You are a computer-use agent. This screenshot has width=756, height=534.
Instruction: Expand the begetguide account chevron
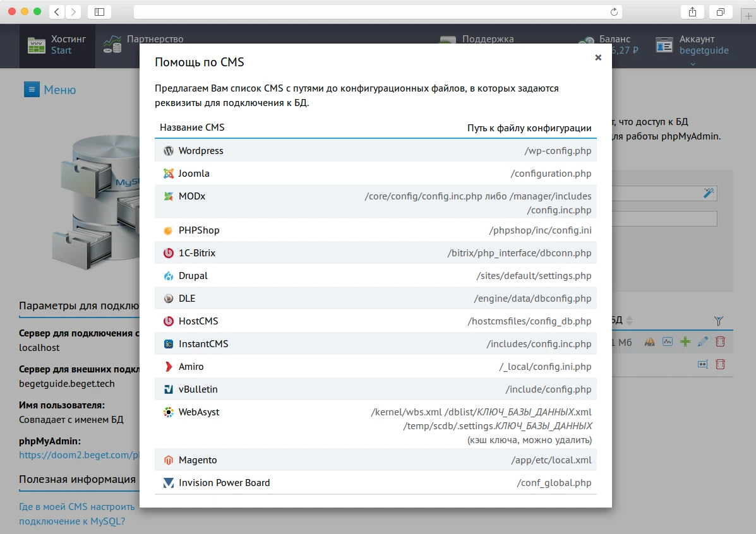tap(692, 64)
